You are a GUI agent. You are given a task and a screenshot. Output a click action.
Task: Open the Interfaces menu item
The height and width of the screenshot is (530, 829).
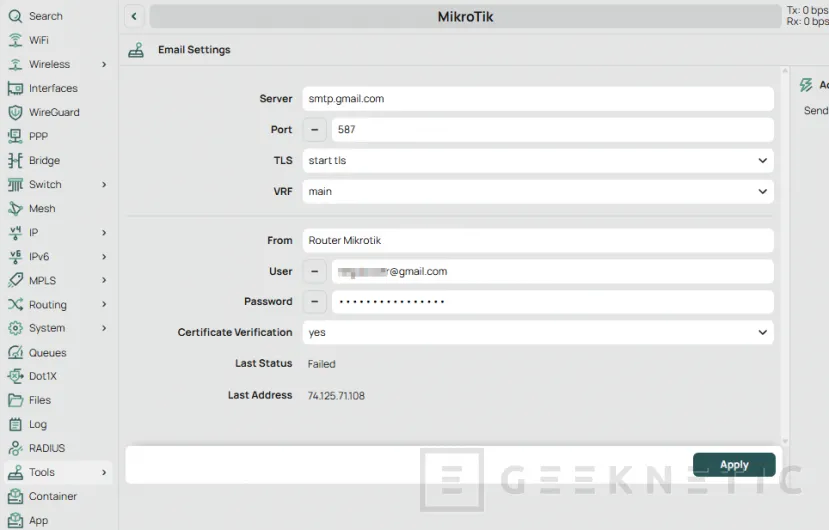click(x=58, y=88)
